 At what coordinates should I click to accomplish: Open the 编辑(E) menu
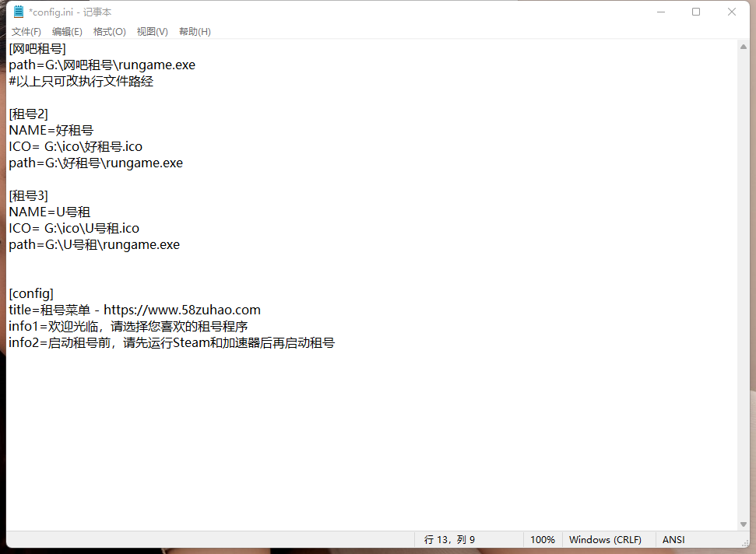(67, 32)
